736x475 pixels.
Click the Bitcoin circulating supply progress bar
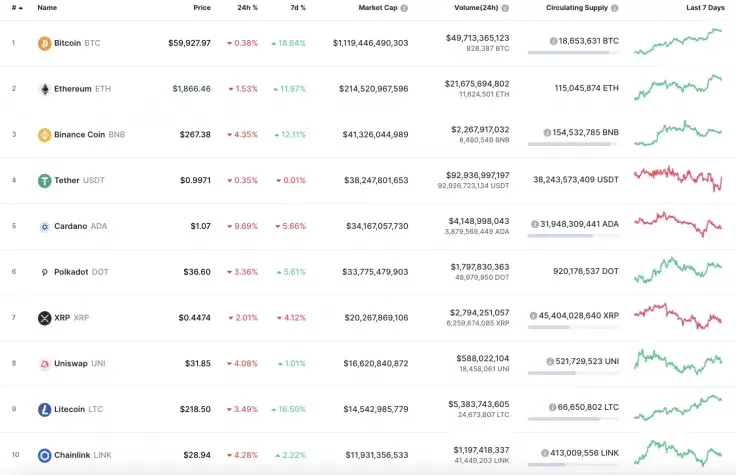tap(573, 52)
